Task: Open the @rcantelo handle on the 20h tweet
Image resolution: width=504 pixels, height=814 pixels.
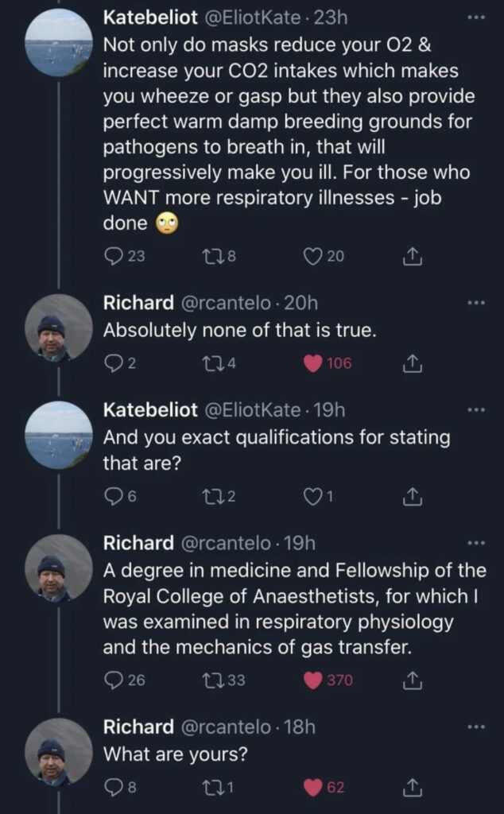Action: click(228, 303)
